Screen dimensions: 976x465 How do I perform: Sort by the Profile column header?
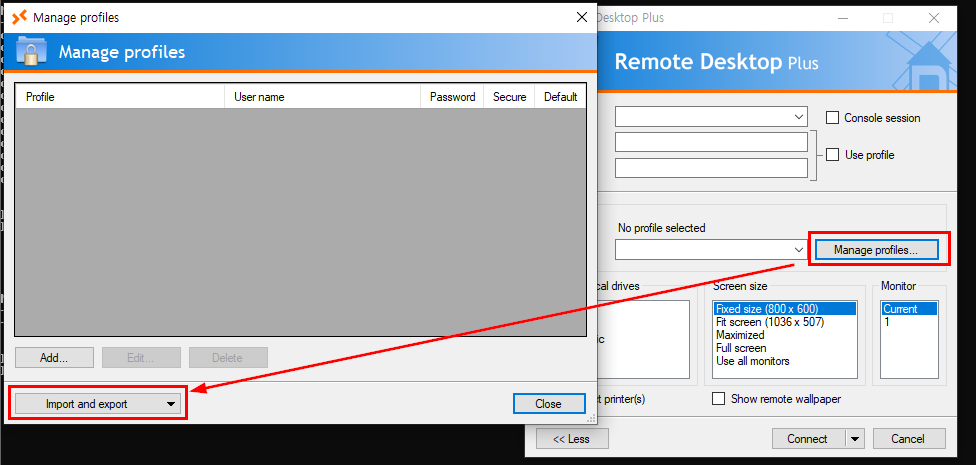(x=120, y=97)
